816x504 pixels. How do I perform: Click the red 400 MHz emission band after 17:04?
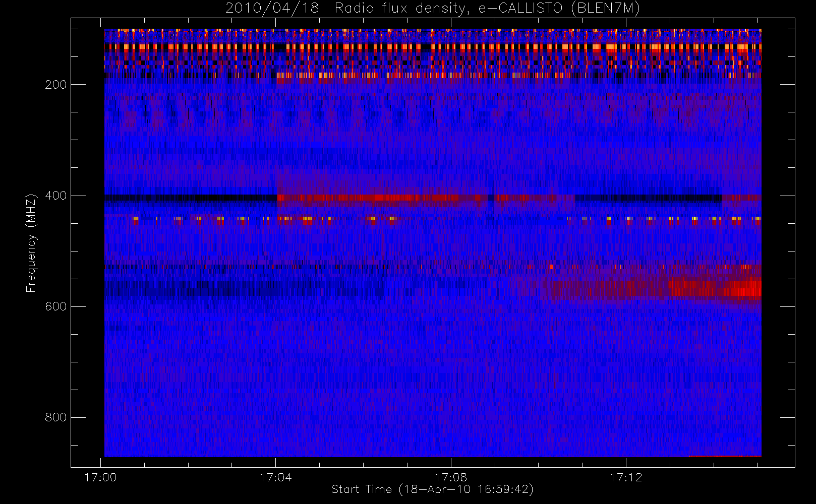click(x=382, y=198)
